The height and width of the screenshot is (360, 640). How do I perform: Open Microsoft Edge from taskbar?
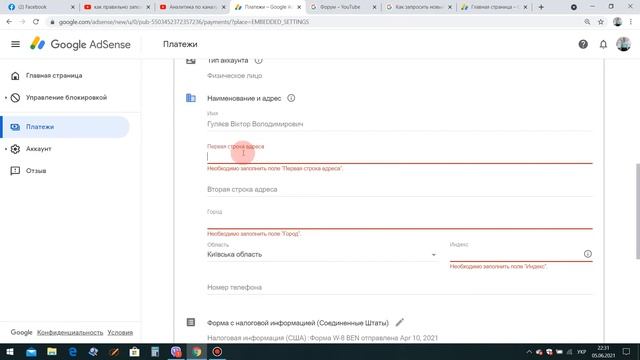[73, 351]
